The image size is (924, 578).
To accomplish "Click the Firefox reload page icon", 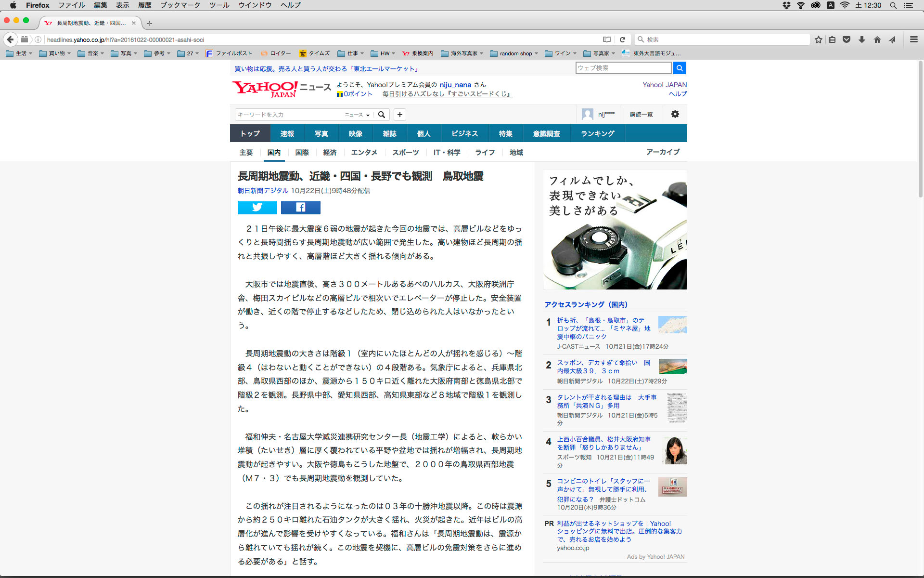I will pyautogui.click(x=622, y=39).
